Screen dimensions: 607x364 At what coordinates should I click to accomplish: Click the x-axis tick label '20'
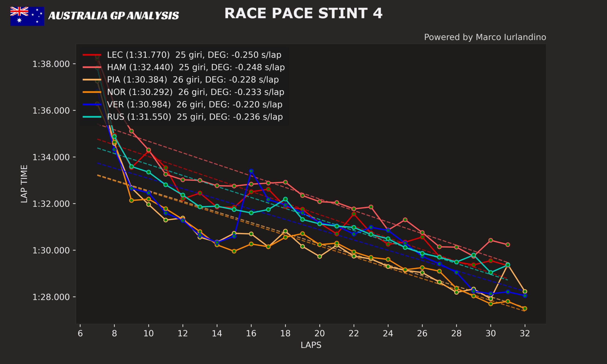point(319,333)
